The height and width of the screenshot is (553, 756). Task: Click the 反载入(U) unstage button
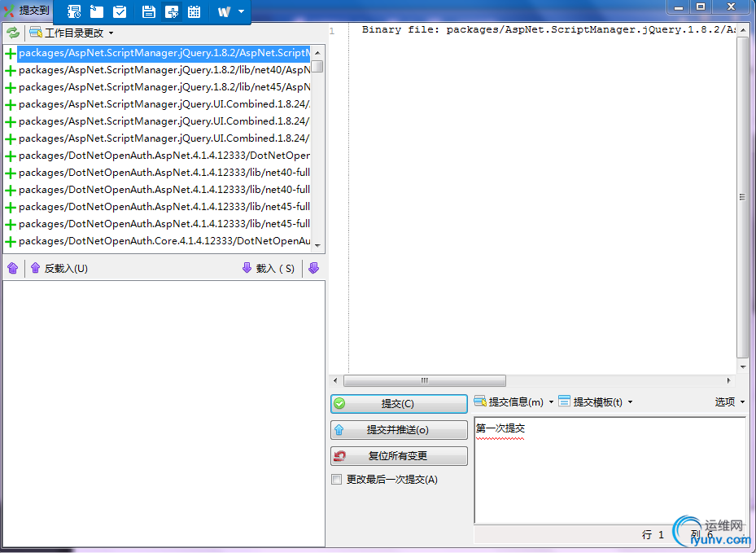(59, 268)
